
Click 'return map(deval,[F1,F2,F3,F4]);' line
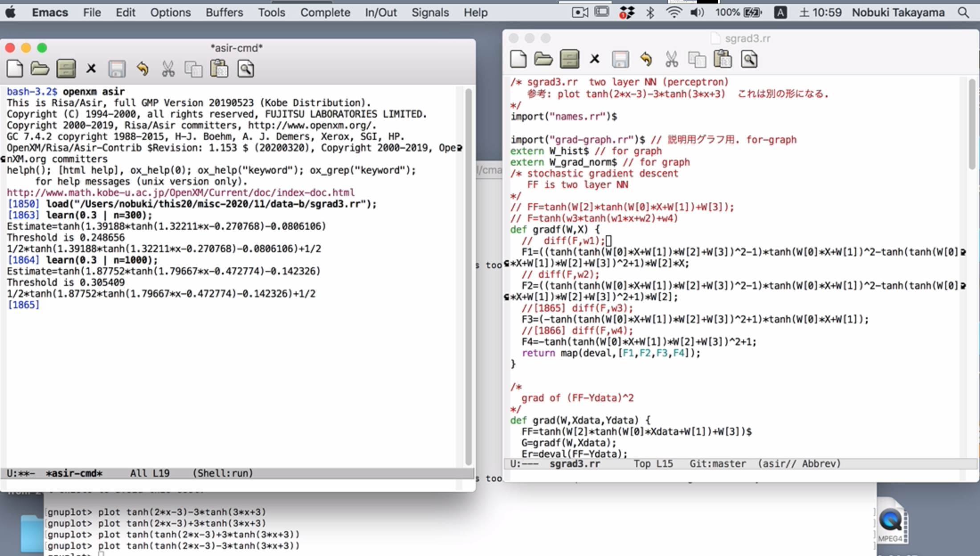[611, 353]
